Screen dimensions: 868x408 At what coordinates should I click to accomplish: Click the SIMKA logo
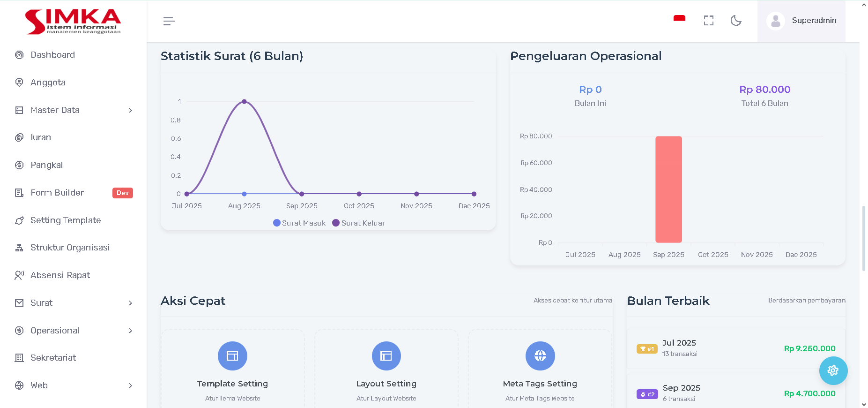[x=73, y=21]
